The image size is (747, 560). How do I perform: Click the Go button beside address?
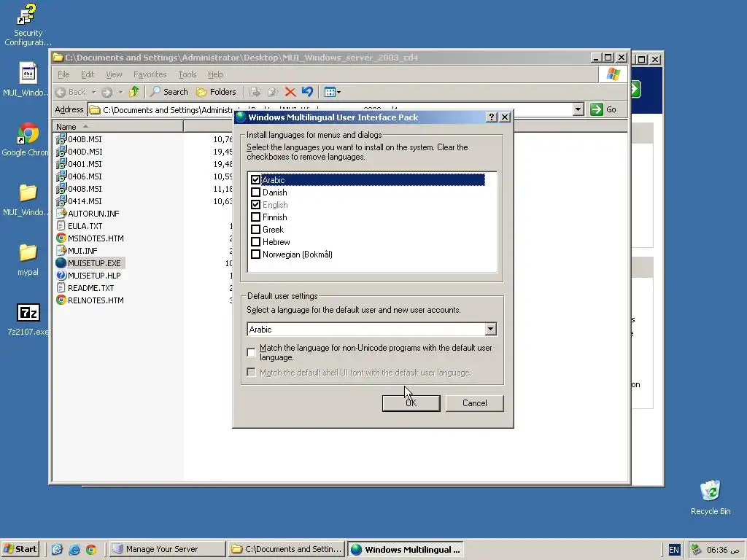603,109
